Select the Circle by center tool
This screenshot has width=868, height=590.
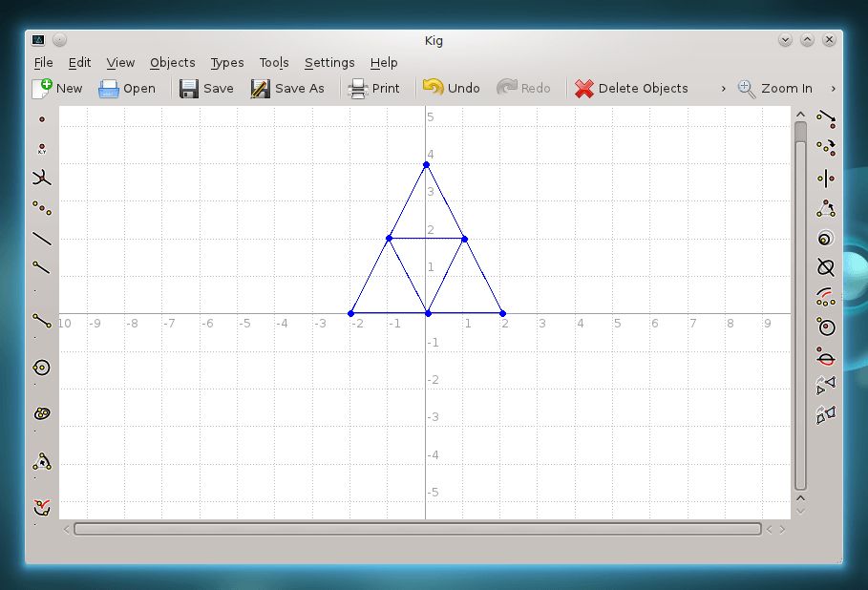pos(41,368)
